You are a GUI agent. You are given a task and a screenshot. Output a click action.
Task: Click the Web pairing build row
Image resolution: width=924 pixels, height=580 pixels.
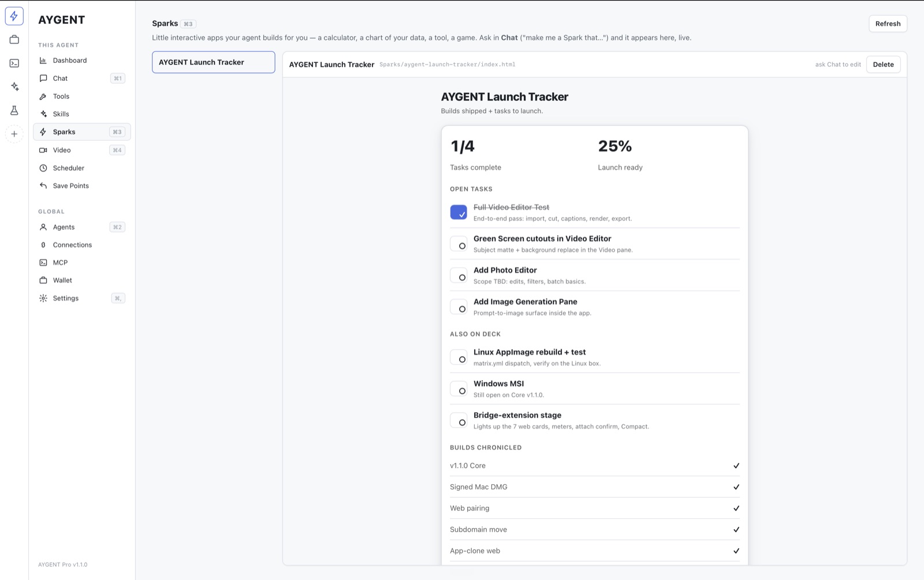click(595, 508)
